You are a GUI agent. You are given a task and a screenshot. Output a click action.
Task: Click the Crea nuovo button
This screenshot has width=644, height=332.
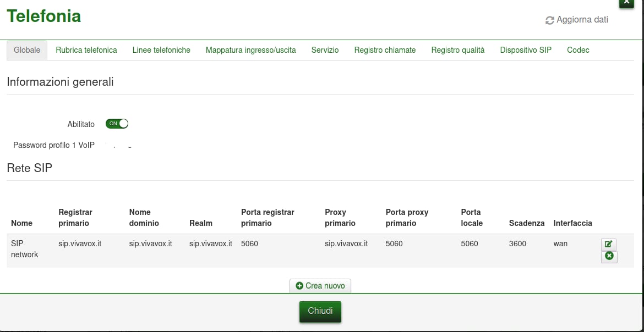click(x=320, y=286)
